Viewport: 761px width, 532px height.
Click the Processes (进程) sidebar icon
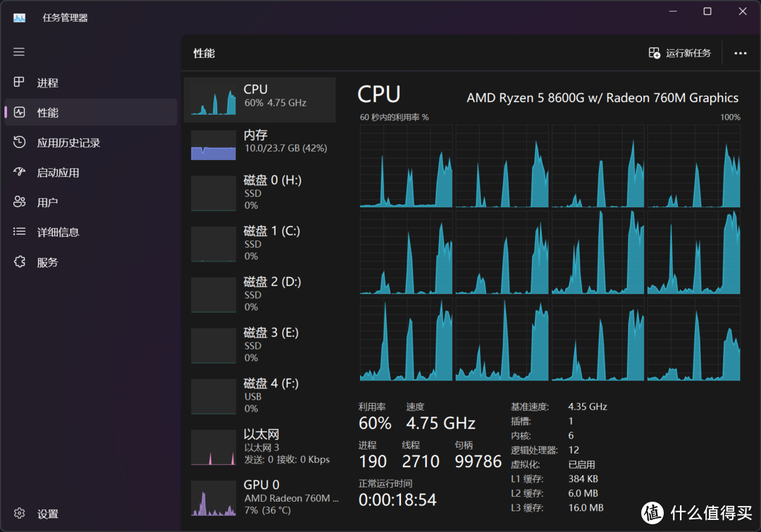click(x=19, y=82)
